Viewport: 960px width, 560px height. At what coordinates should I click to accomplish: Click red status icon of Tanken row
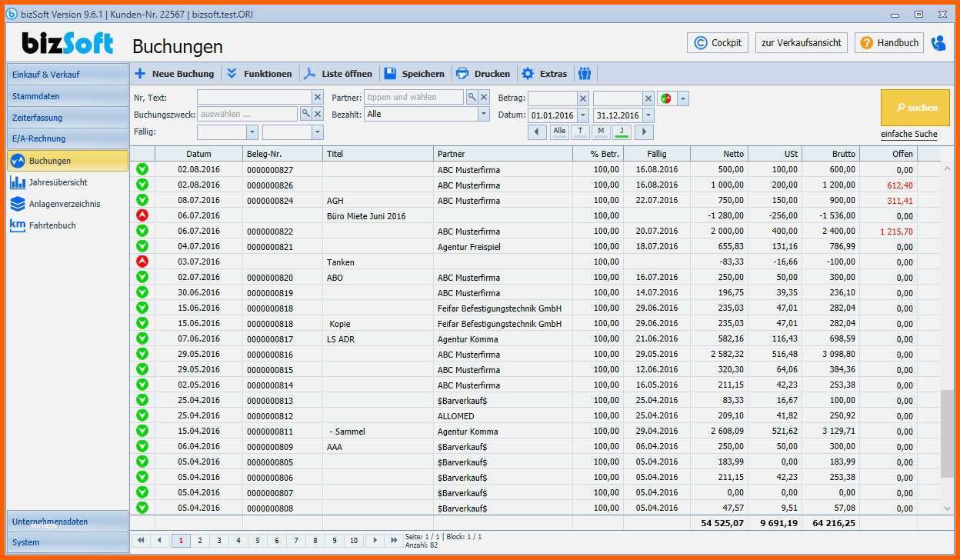(x=142, y=262)
